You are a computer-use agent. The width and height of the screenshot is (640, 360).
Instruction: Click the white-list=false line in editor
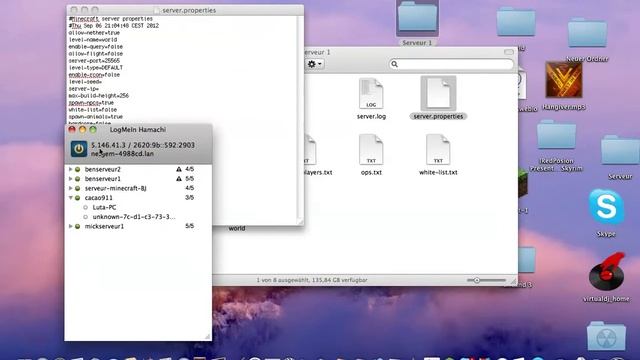point(93,110)
